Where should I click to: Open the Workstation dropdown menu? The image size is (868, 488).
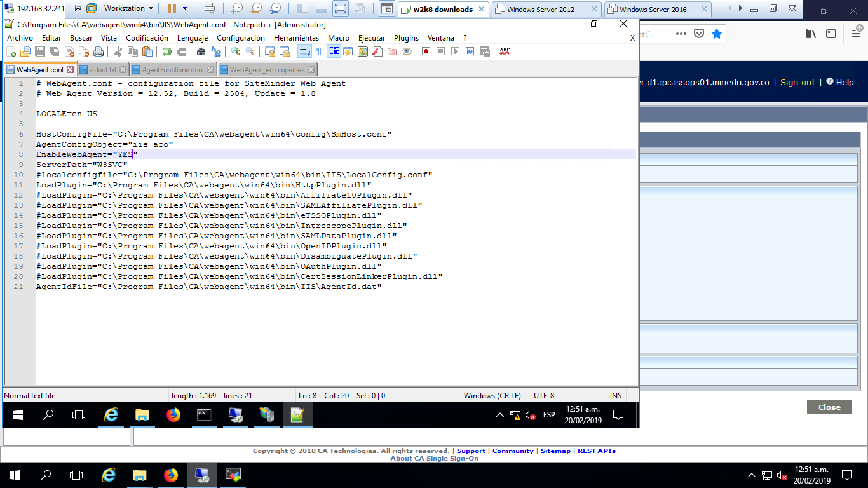(129, 8)
